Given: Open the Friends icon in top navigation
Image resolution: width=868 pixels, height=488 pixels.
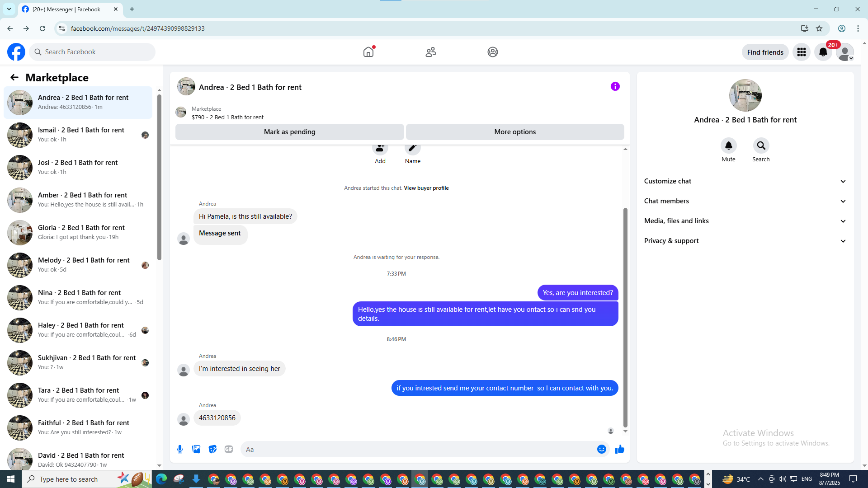Looking at the screenshot, I should (431, 52).
